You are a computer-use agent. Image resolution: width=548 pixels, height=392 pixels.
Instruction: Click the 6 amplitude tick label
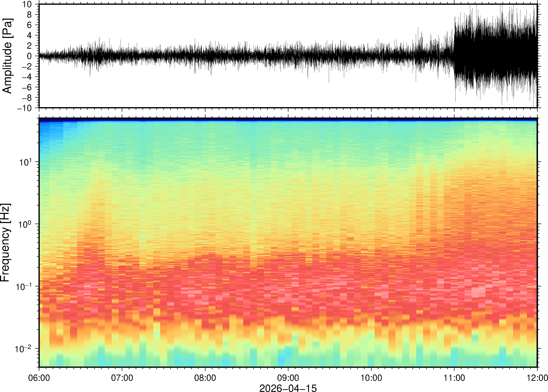coord(30,25)
